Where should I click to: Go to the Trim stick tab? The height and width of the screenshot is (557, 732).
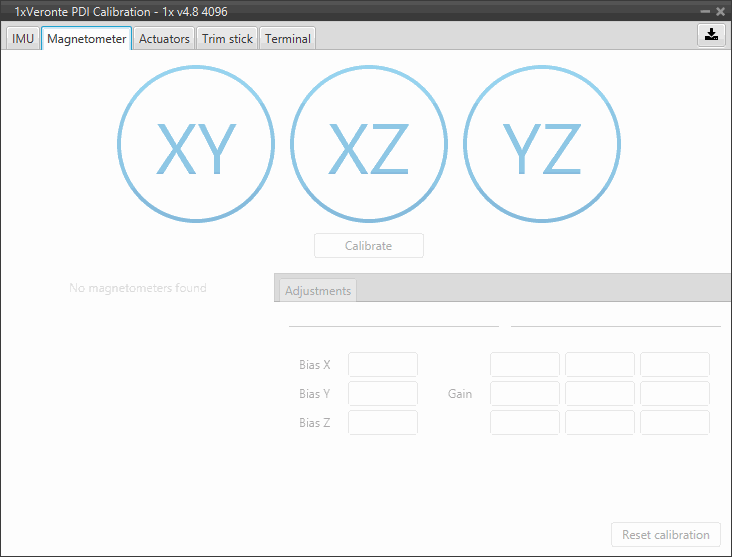[227, 39]
